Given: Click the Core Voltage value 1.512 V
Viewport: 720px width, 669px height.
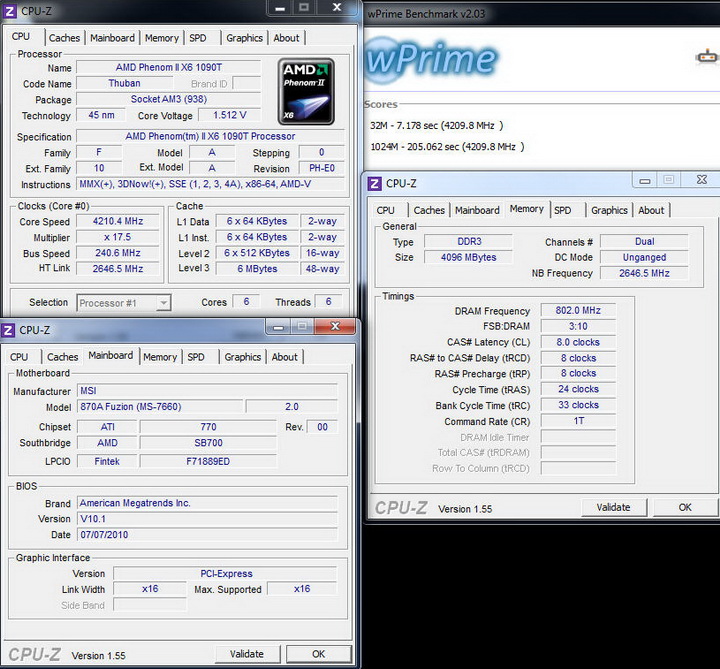Looking at the screenshot, I should pyautogui.click(x=230, y=115).
